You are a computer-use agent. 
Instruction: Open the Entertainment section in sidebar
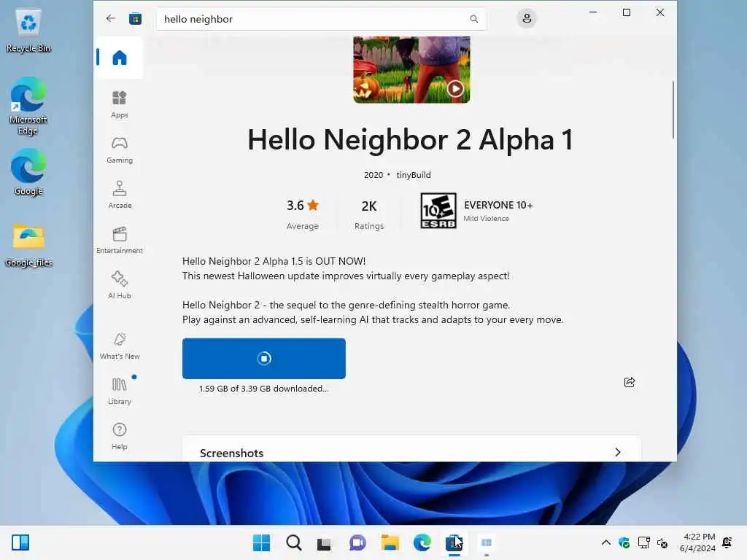(x=120, y=240)
